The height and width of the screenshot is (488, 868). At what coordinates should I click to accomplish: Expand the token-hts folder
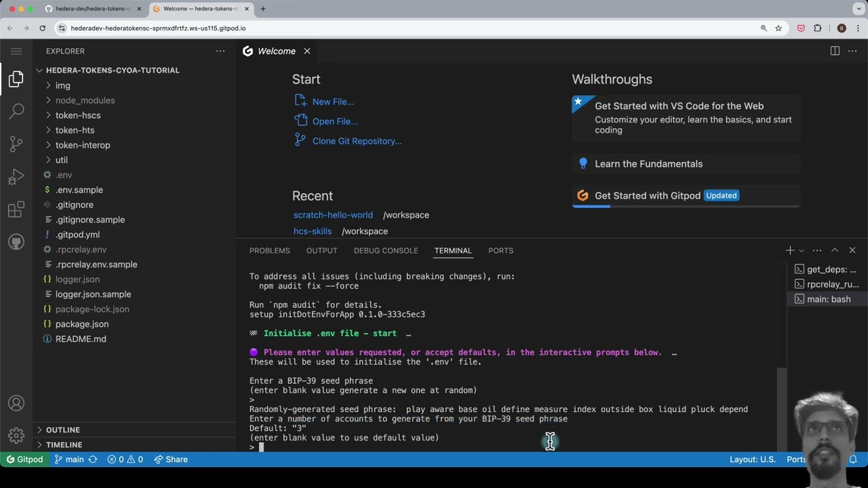point(75,130)
